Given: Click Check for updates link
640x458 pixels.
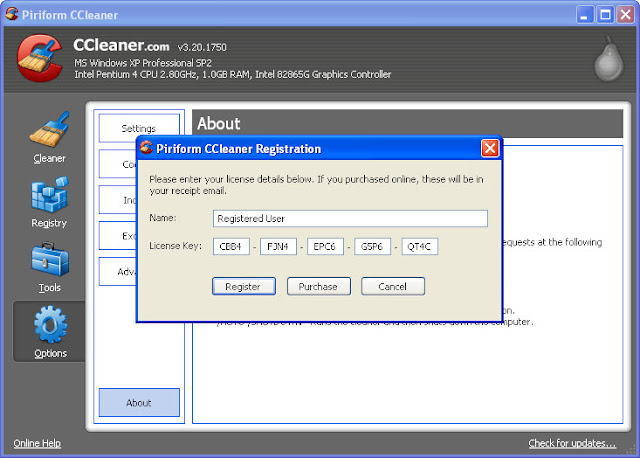Looking at the screenshot, I should [572, 443].
